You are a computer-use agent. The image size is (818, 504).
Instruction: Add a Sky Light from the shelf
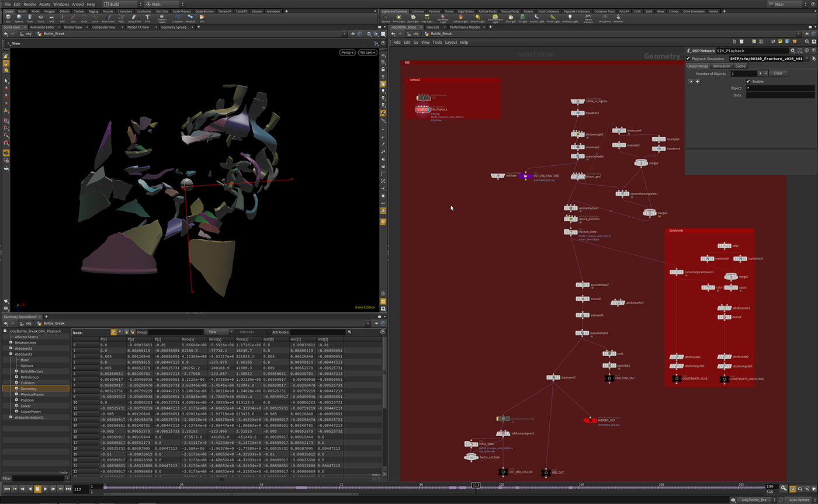point(512,18)
